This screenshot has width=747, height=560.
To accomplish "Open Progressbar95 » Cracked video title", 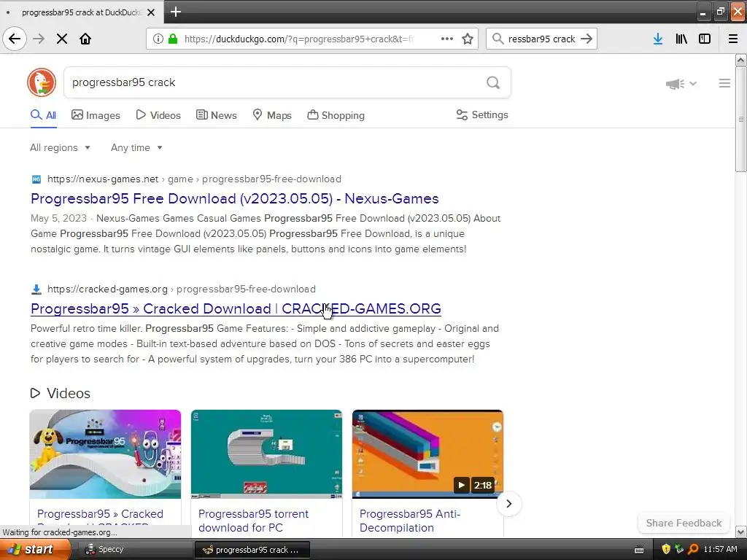I will pos(100,514).
